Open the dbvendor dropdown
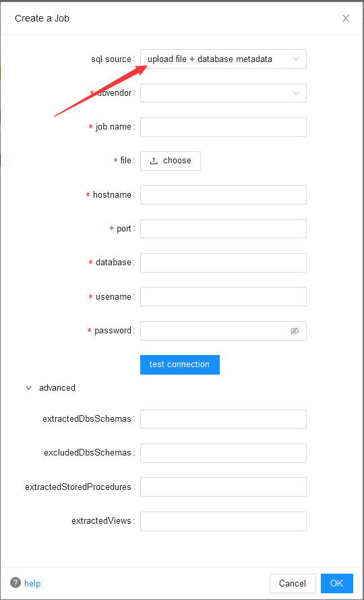 click(223, 93)
